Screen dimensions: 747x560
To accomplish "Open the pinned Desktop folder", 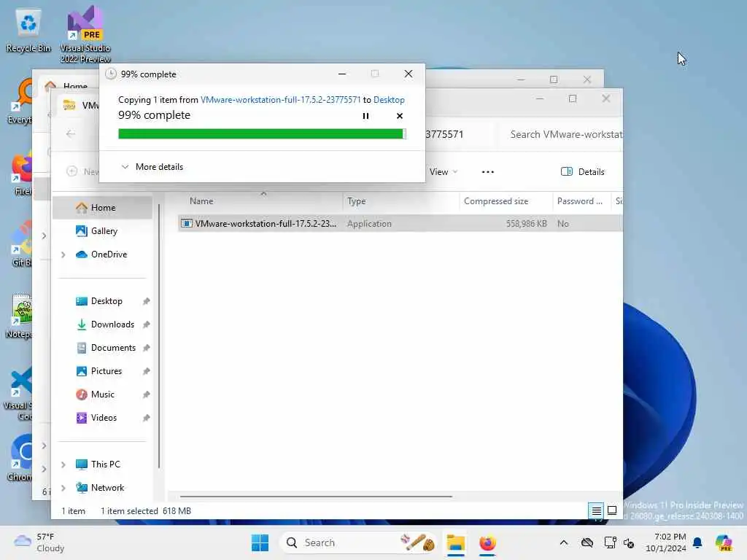I will pyautogui.click(x=107, y=301).
